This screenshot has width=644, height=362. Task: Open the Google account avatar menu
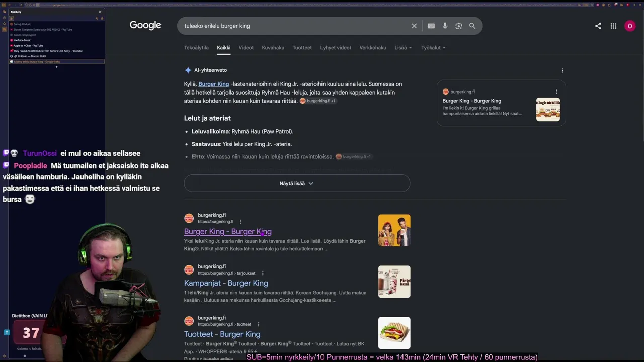(x=630, y=26)
